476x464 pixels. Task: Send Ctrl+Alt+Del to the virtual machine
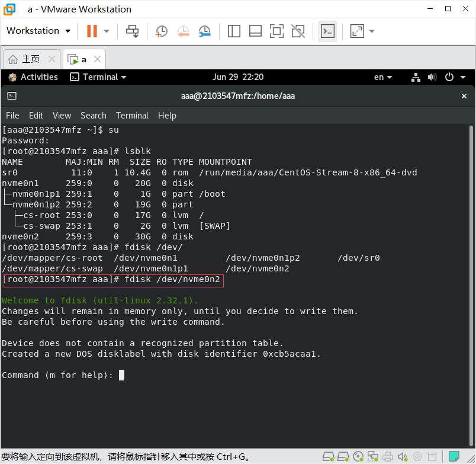133,31
